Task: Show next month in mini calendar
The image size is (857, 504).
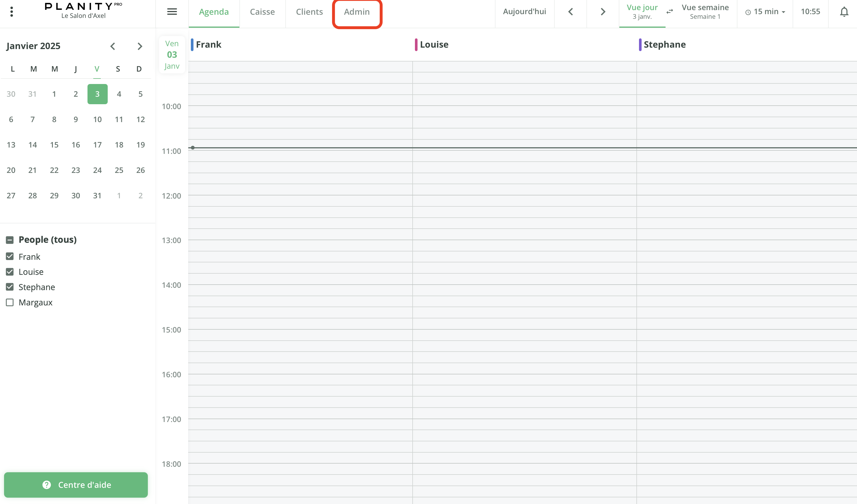Action: coord(140,46)
